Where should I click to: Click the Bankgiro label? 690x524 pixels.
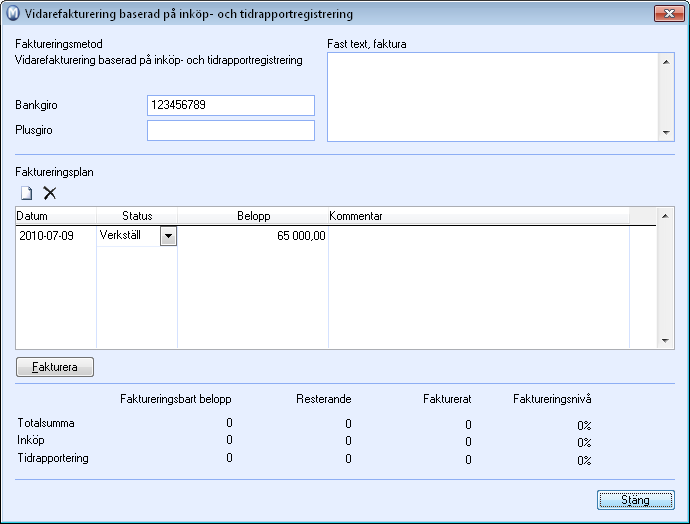pyautogui.click(x=36, y=105)
